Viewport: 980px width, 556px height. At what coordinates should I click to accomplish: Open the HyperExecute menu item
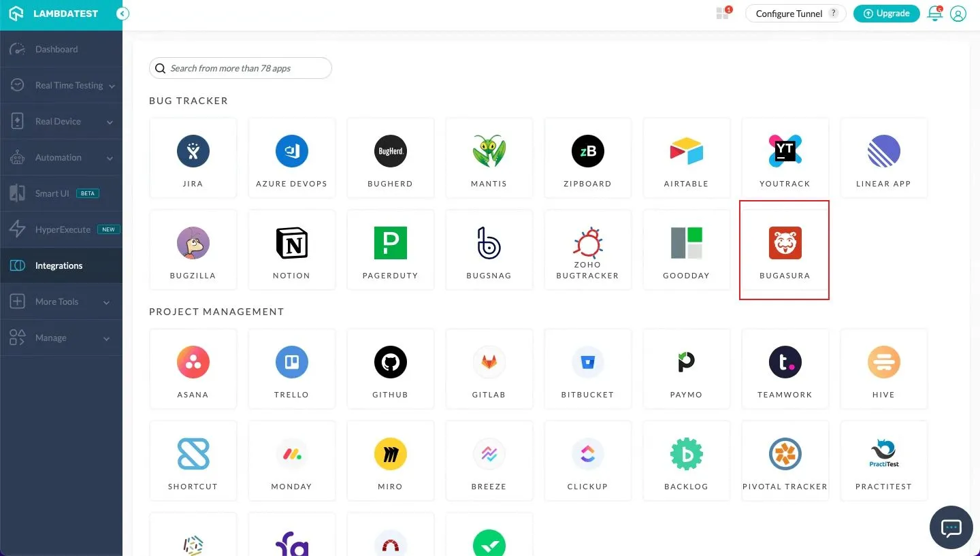pyautogui.click(x=63, y=230)
